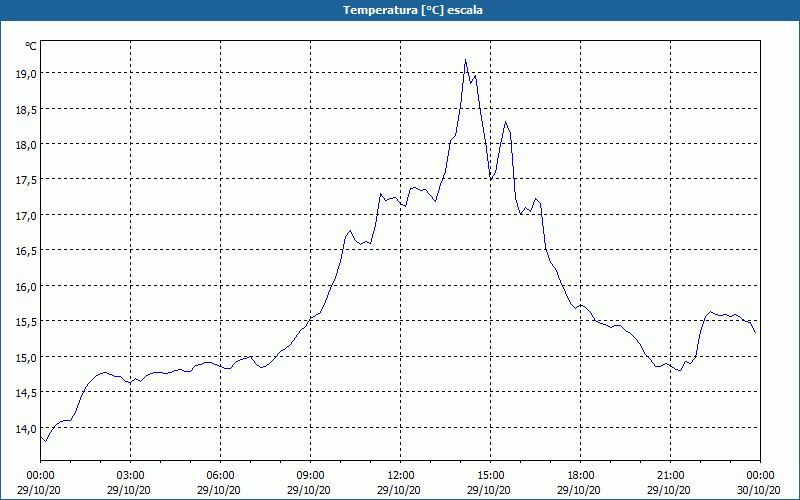
Task: Click the 18:00 time axis label
Action: [581, 476]
